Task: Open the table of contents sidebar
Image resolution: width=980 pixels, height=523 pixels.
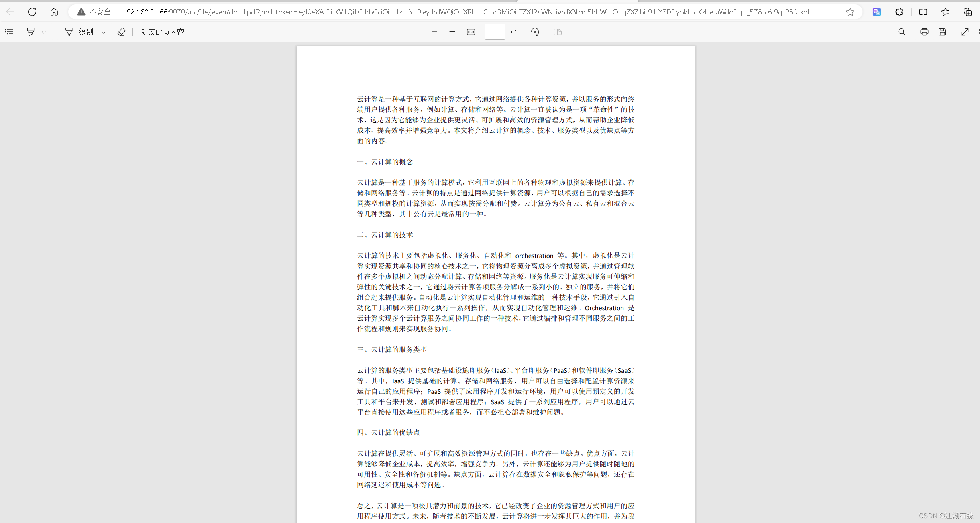Action: (x=9, y=32)
